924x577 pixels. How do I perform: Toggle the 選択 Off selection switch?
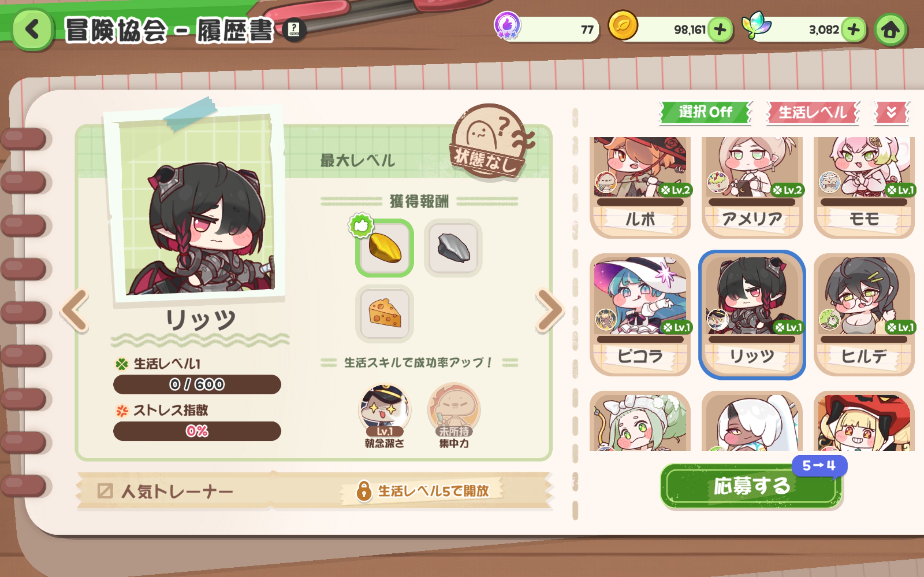pyautogui.click(x=705, y=112)
